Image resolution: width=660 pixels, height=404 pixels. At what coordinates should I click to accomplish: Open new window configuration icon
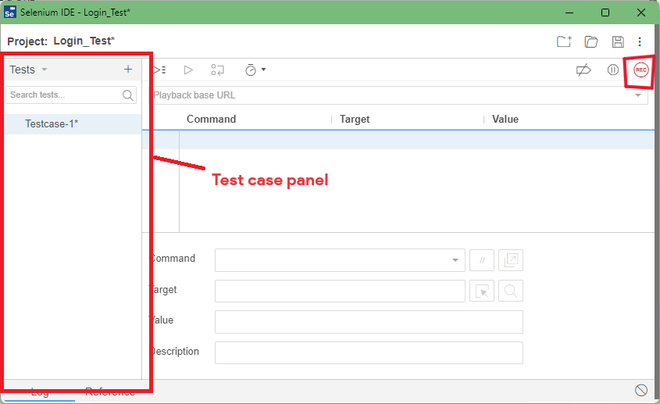coord(511,260)
